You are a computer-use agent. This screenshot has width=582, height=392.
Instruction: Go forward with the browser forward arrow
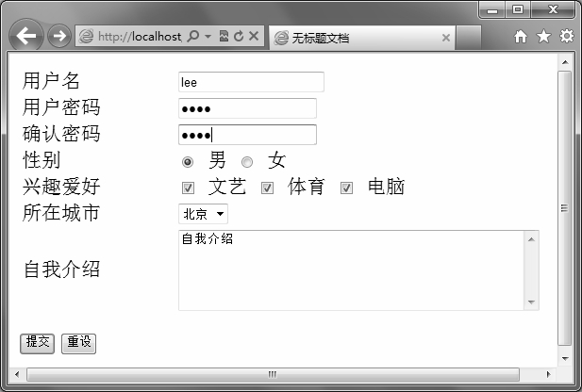(59, 36)
